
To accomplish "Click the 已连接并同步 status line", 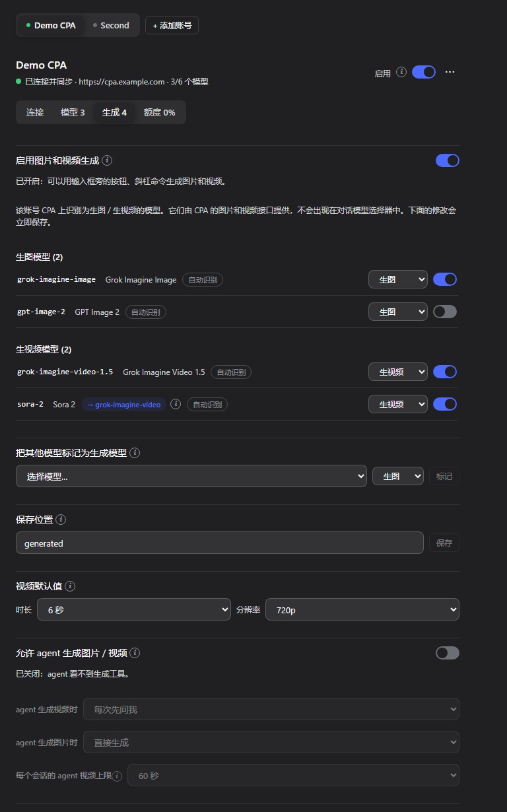I will 112,82.
